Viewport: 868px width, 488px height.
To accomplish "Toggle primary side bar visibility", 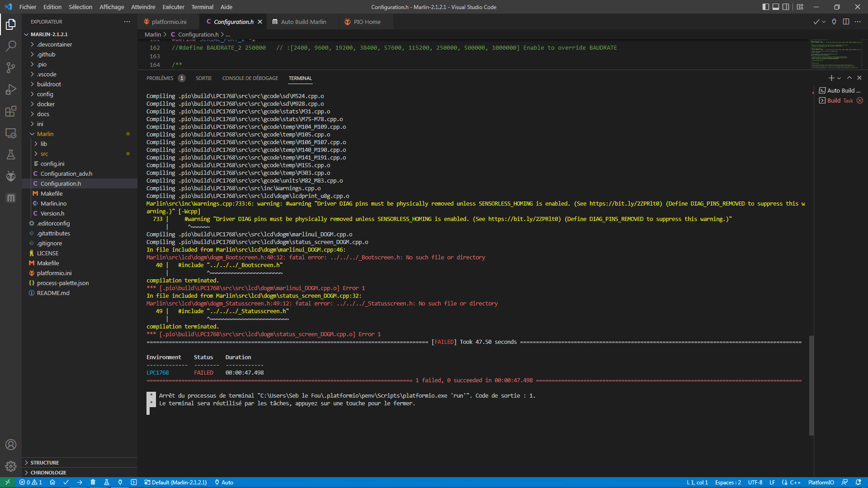I will coord(765,7).
